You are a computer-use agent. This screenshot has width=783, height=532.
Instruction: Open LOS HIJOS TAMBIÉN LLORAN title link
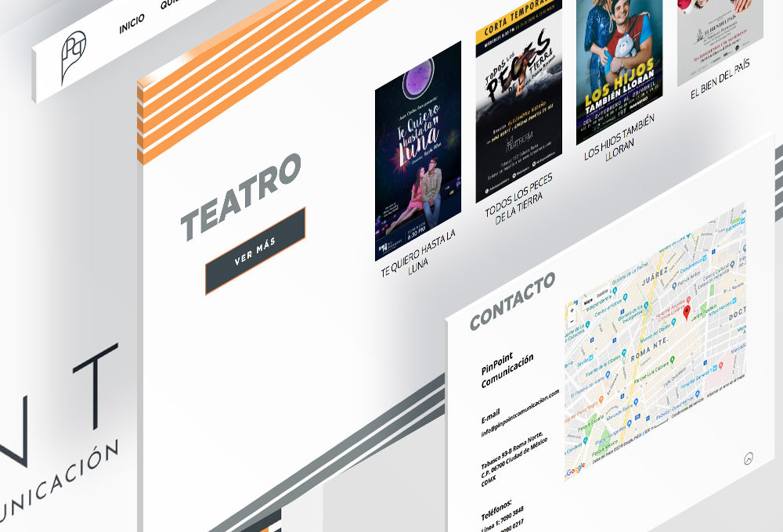[x=619, y=138]
